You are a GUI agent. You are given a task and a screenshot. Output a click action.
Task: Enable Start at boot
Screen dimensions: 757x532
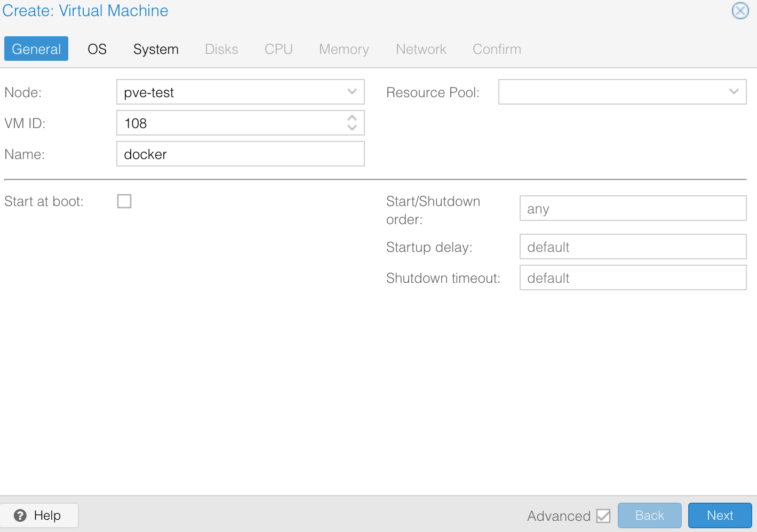click(124, 201)
